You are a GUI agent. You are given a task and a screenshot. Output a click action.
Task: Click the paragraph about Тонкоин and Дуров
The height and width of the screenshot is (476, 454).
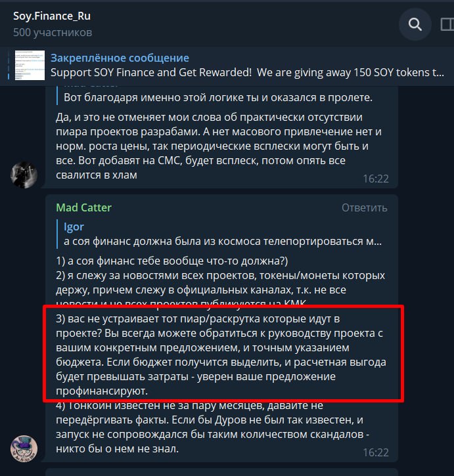tap(212, 427)
